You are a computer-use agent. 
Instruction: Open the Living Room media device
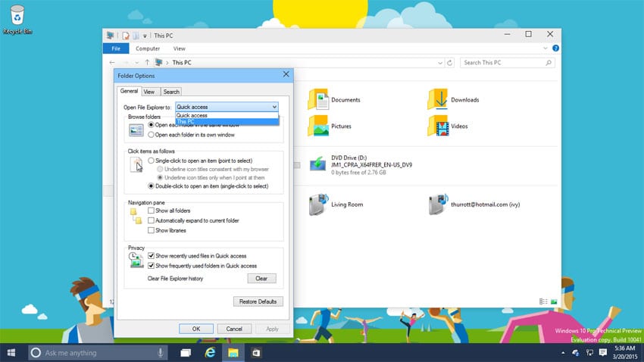tap(318, 204)
